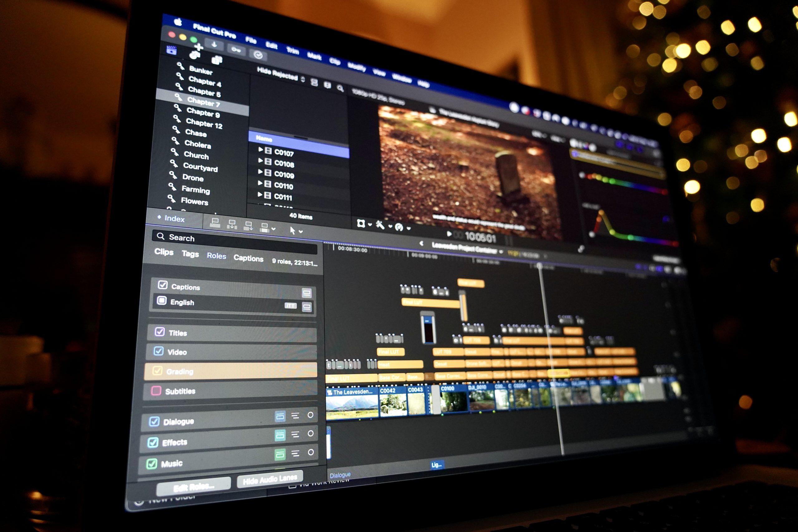798x532 pixels.
Task: Expand clip C0110 disclosure triangle
Action: [260, 183]
